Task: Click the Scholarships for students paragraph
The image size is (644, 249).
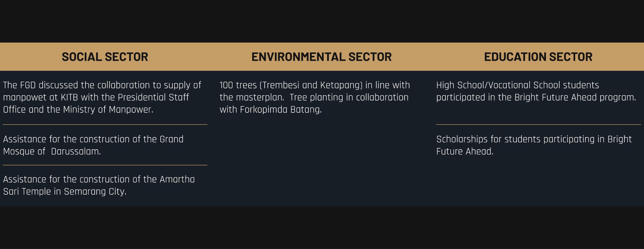Action: tap(534, 145)
